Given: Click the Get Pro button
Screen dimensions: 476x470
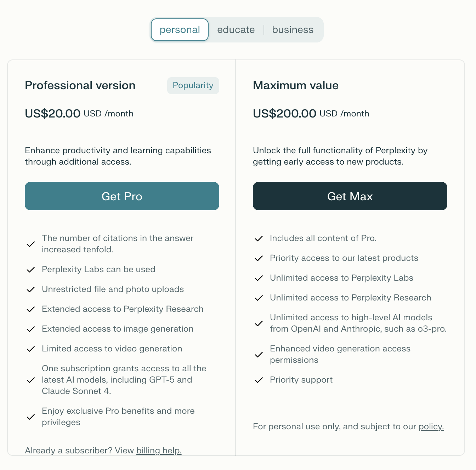Looking at the screenshot, I should point(122,196).
